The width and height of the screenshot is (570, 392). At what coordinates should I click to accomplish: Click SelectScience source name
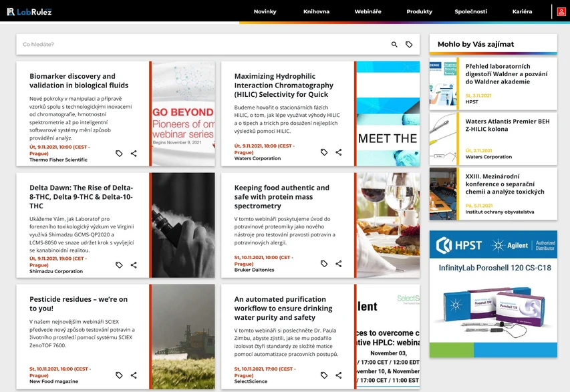tap(251, 381)
